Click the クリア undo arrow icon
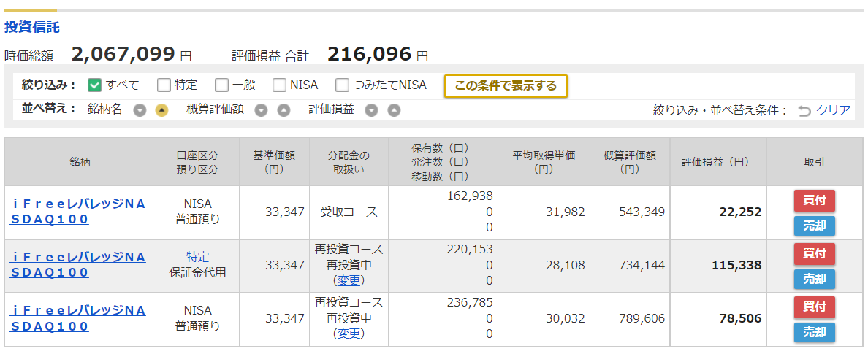Screen dimensions: 868x354 point(804,111)
